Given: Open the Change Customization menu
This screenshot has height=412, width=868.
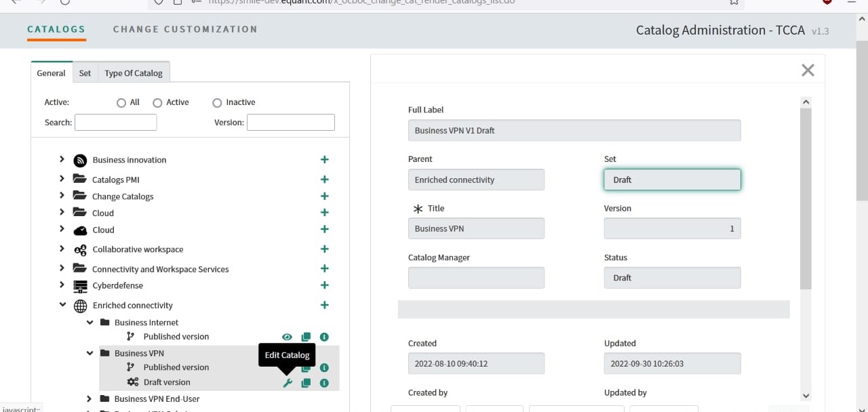Looking at the screenshot, I should (185, 29).
